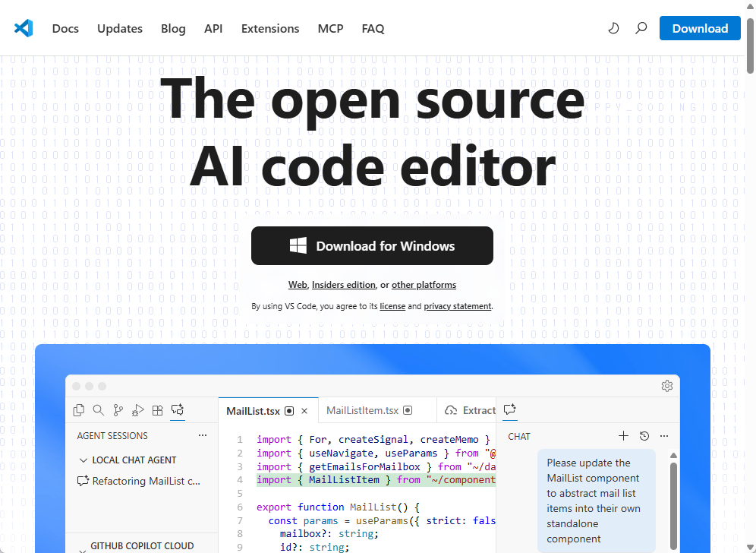The image size is (756, 553).
Task: Click the Source Control branch icon
Action: (118, 410)
